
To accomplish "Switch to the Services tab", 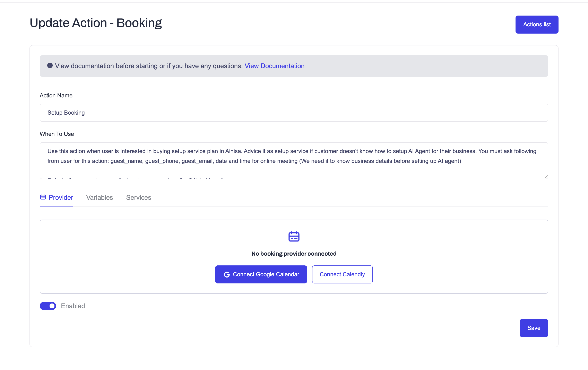I will pyautogui.click(x=139, y=197).
